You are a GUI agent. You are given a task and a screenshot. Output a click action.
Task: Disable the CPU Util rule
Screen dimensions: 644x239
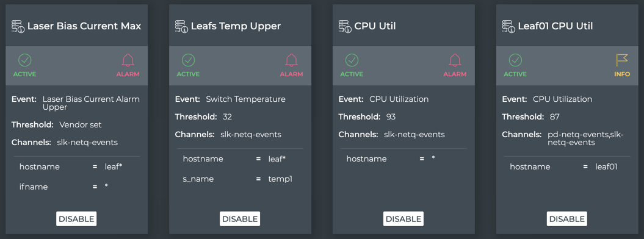[x=403, y=219]
